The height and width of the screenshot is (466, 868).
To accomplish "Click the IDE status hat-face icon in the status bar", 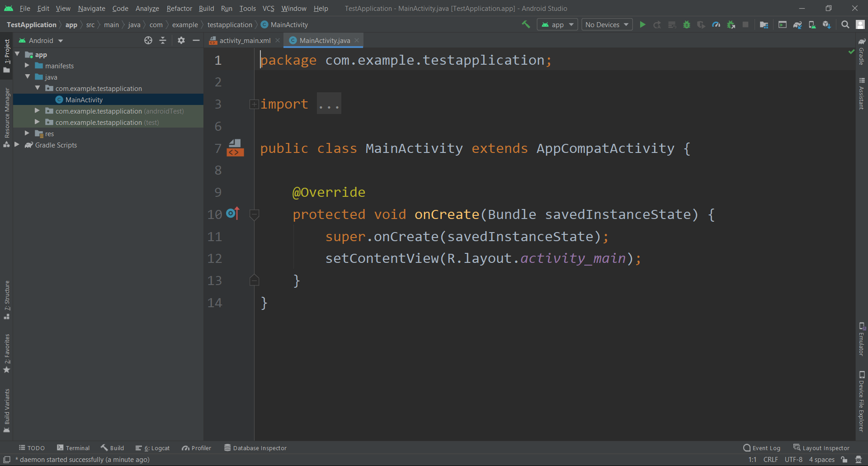I will point(859,460).
